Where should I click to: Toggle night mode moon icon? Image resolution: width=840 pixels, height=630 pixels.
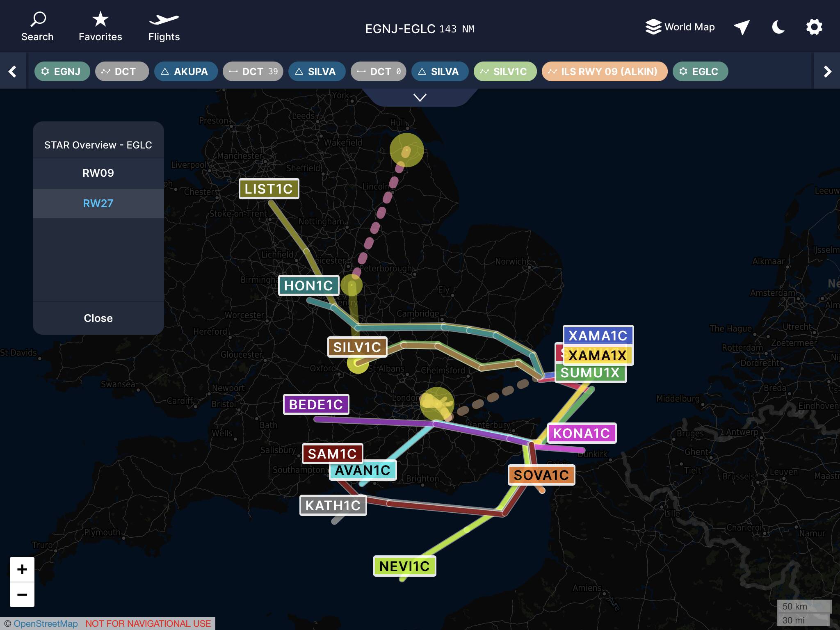(x=778, y=27)
